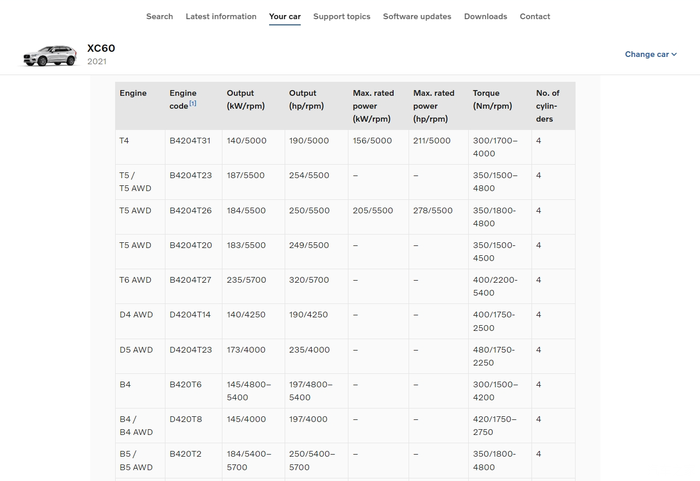
Task: Expand the Change car dropdown
Action: (650, 54)
